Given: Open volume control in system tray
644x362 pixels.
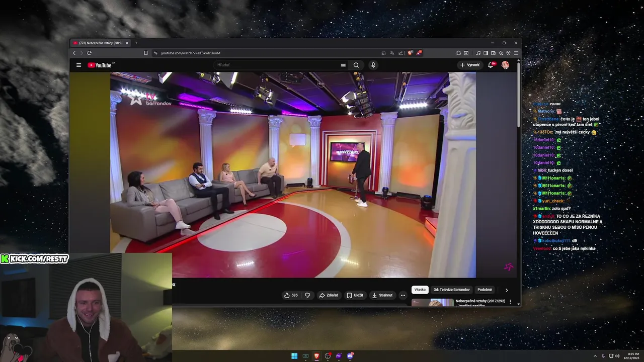Looking at the screenshot, I should [618, 356].
